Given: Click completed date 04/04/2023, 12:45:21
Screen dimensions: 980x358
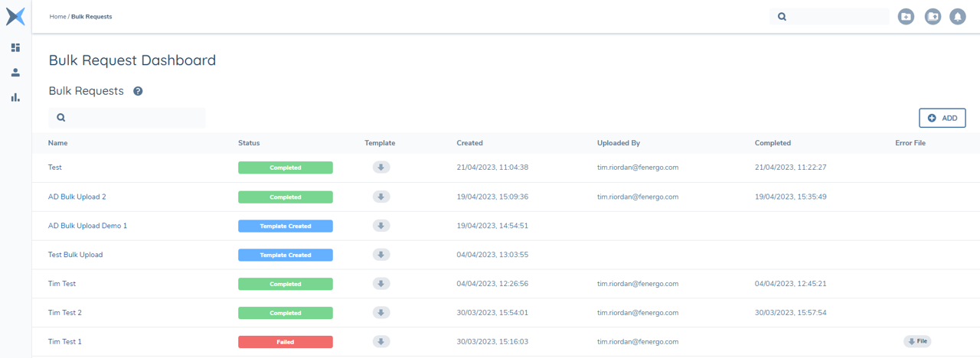Looking at the screenshot, I should [x=790, y=284].
